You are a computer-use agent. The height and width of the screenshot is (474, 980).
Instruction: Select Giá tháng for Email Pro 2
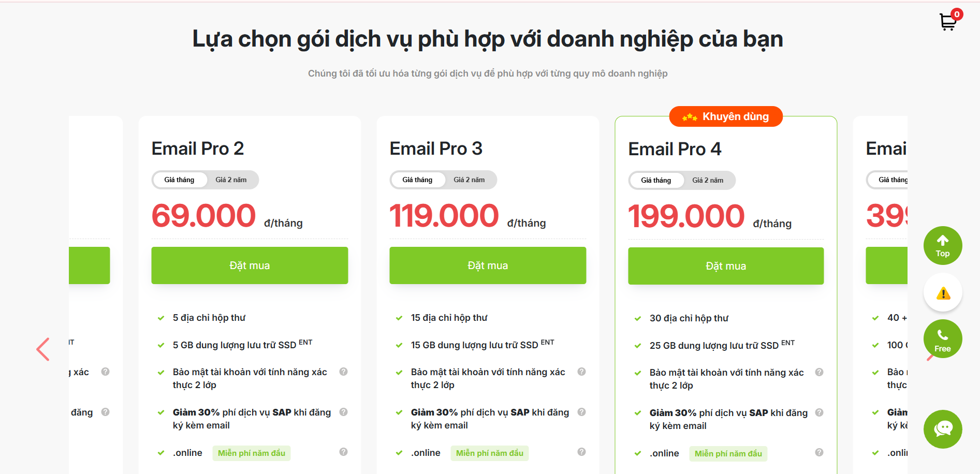tap(179, 180)
